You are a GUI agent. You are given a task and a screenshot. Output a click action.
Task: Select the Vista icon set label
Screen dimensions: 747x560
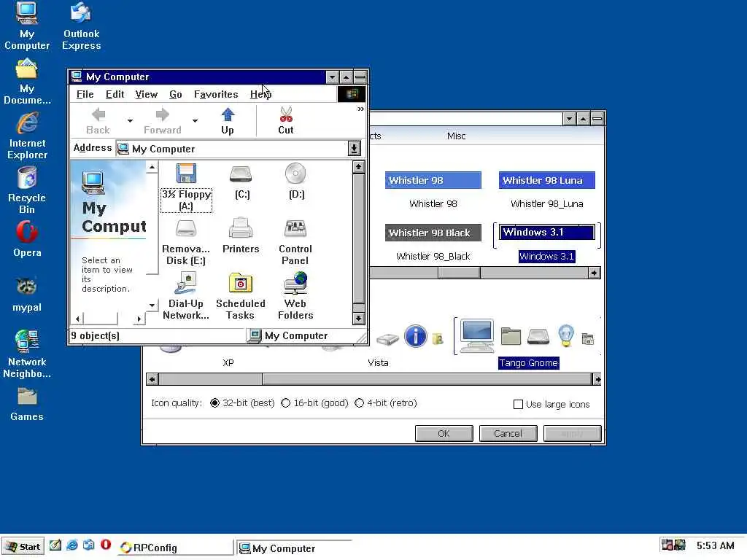378,363
